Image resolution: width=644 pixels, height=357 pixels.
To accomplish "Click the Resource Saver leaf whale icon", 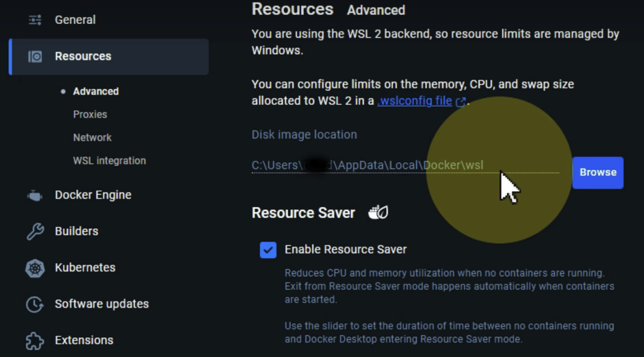I will click(378, 213).
